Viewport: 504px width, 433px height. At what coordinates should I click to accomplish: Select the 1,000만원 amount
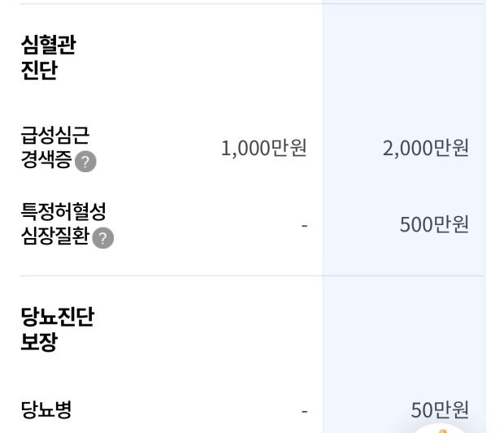[263, 148]
